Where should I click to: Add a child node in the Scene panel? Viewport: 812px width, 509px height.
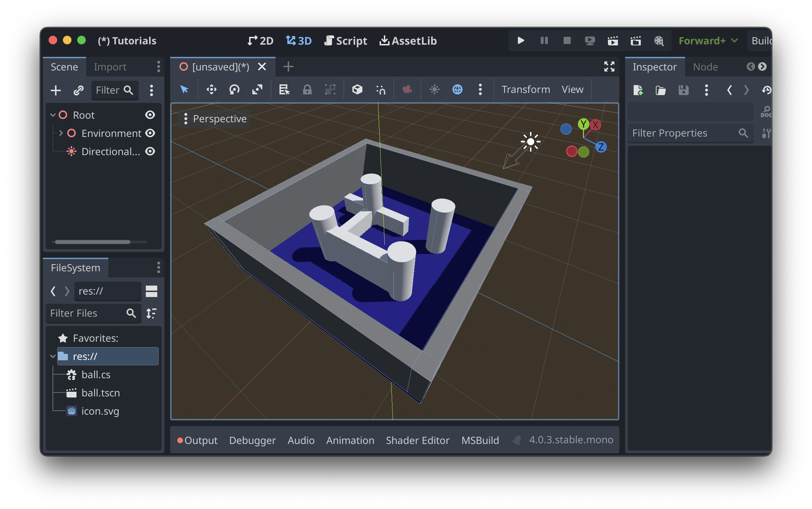click(55, 90)
